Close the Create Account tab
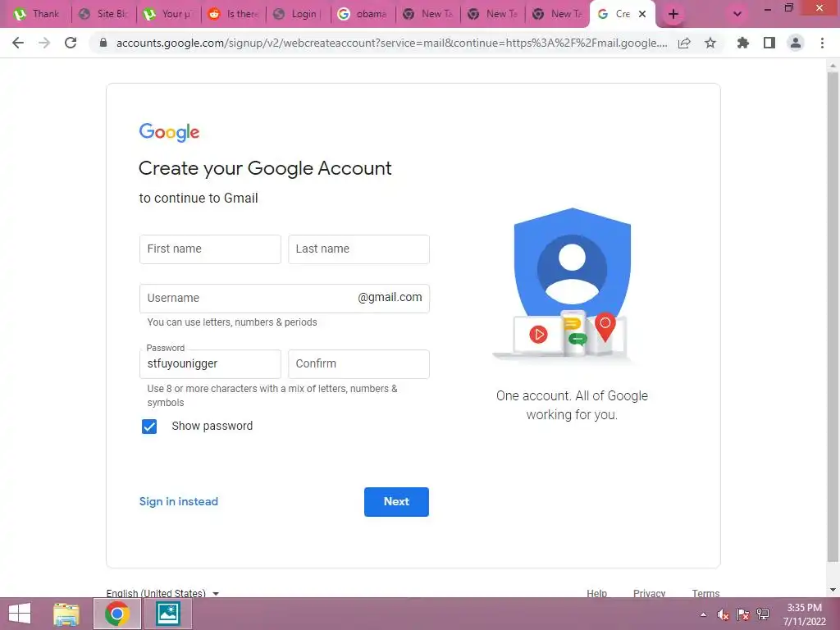 click(642, 14)
